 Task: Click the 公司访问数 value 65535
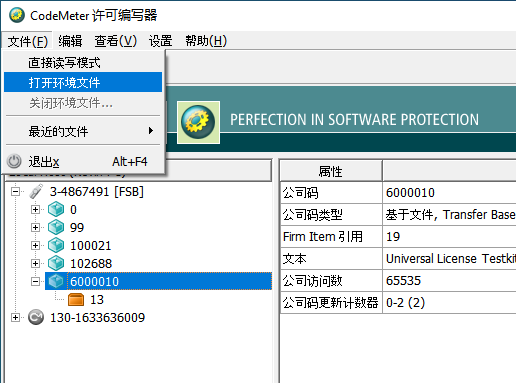tap(449, 281)
